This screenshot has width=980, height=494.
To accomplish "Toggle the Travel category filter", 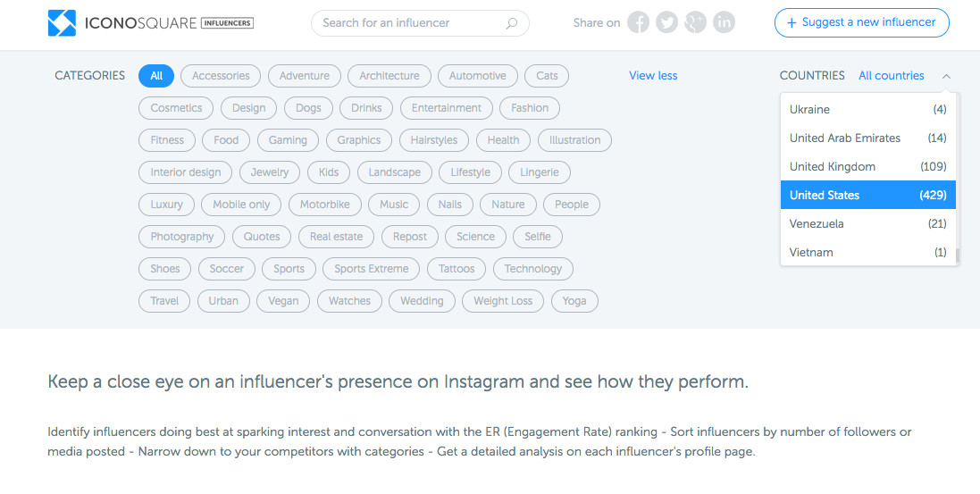I will (164, 301).
